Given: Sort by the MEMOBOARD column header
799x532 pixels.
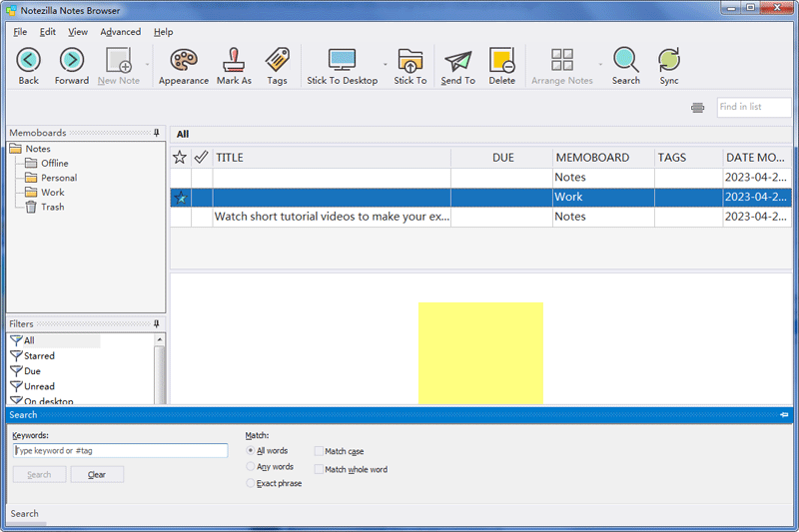Looking at the screenshot, I should pos(603,158).
